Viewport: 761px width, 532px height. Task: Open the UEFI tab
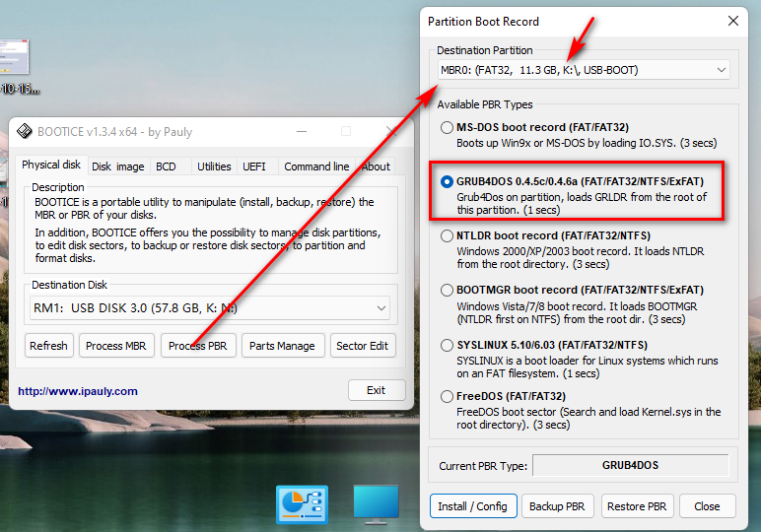(x=254, y=166)
